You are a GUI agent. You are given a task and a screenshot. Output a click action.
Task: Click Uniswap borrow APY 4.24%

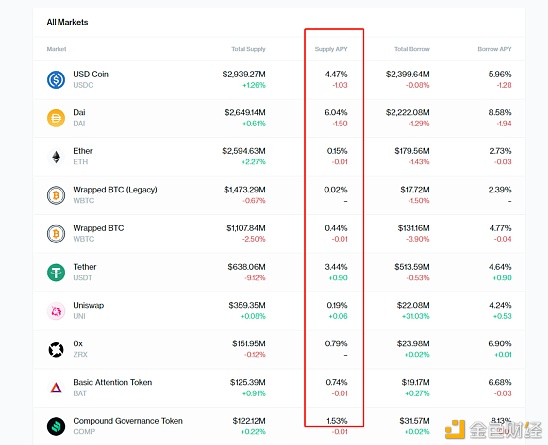(x=500, y=306)
